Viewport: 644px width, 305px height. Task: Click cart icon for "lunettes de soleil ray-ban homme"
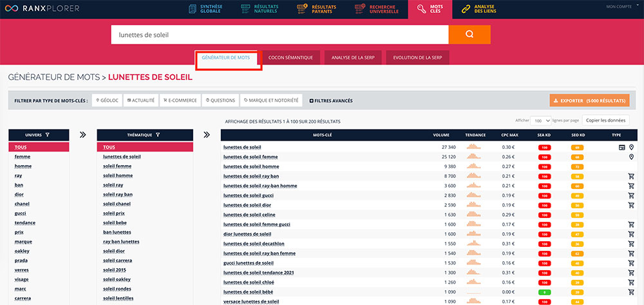(x=631, y=186)
